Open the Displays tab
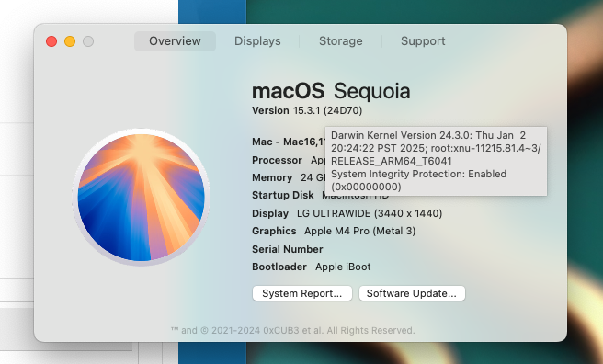603x364 pixels. 257,41
